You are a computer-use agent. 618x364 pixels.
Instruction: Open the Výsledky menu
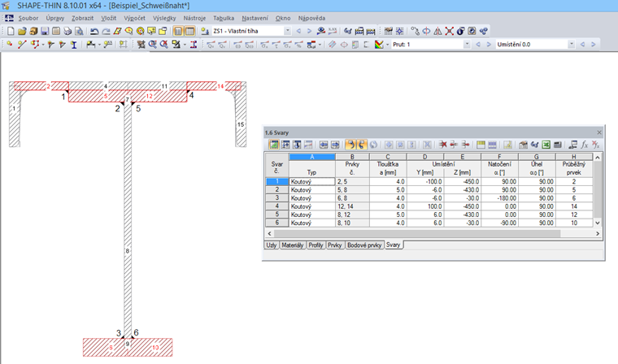[164, 18]
